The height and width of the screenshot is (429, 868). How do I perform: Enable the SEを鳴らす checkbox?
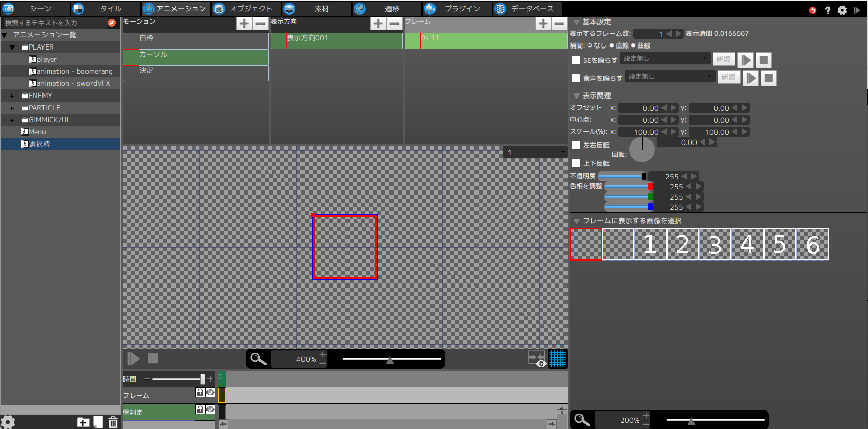[x=576, y=60]
